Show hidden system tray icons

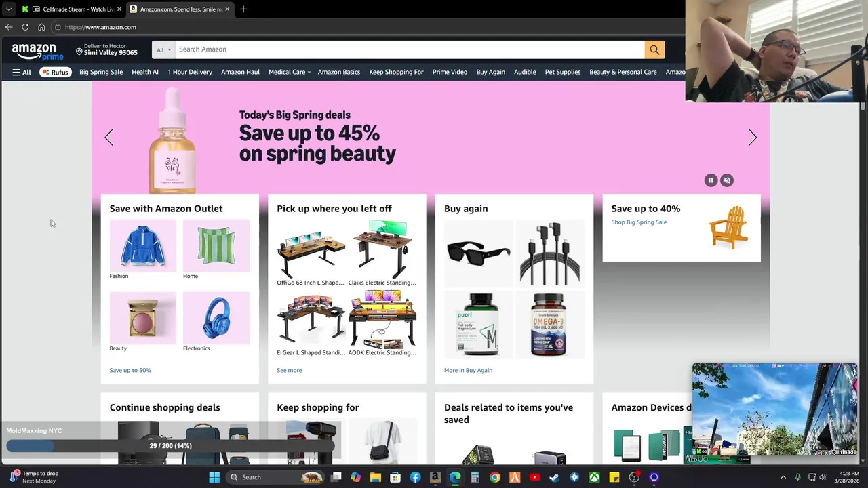783,477
